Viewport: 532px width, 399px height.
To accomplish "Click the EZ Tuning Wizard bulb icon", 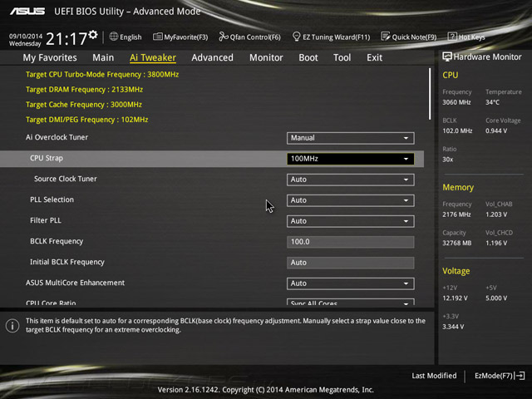I will [296, 37].
